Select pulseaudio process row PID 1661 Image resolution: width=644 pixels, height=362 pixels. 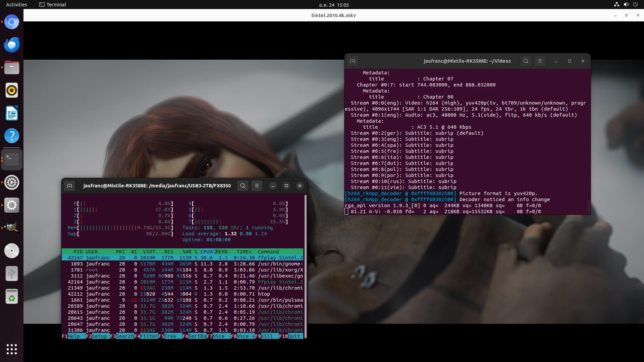pos(182,300)
